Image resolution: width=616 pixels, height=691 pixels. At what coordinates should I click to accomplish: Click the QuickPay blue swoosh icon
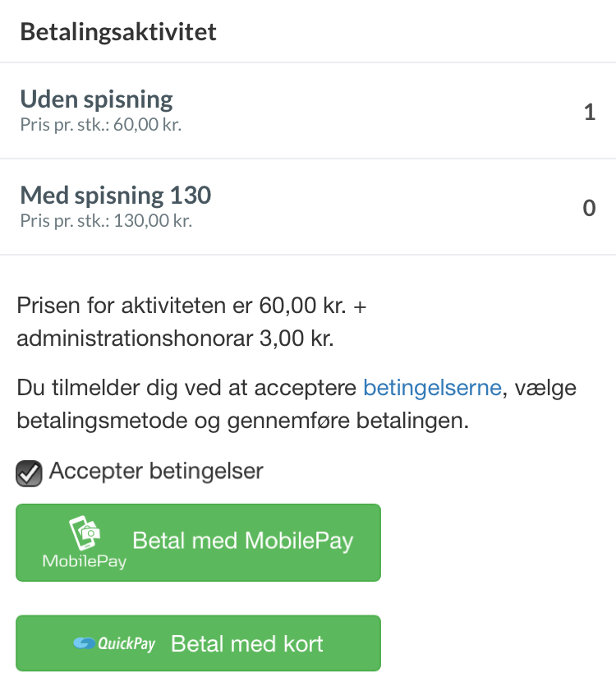tap(84, 643)
